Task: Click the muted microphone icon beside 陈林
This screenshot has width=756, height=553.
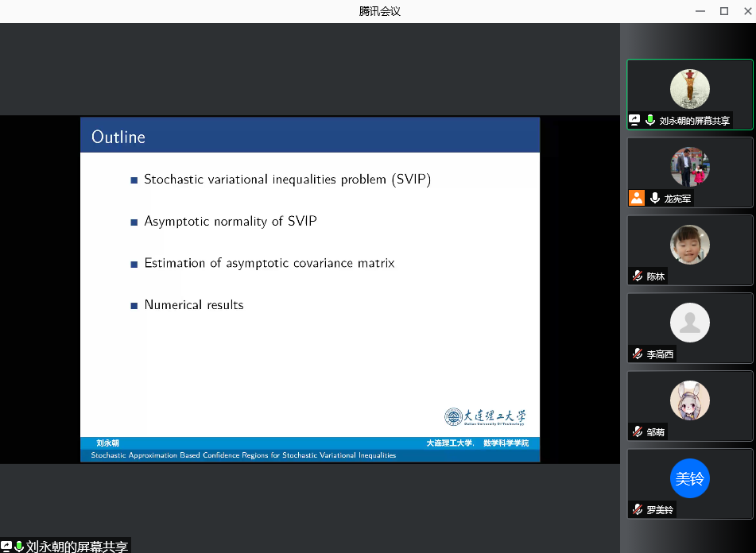Action: (637, 276)
